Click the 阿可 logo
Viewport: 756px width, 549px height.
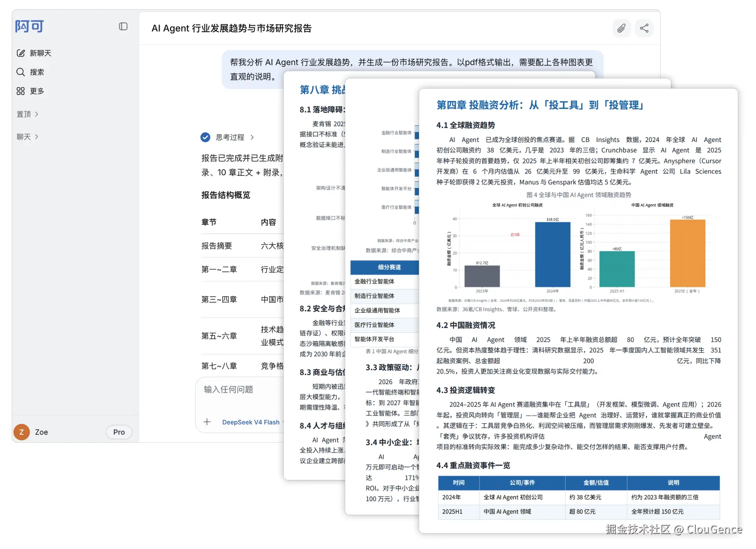pyautogui.click(x=29, y=26)
